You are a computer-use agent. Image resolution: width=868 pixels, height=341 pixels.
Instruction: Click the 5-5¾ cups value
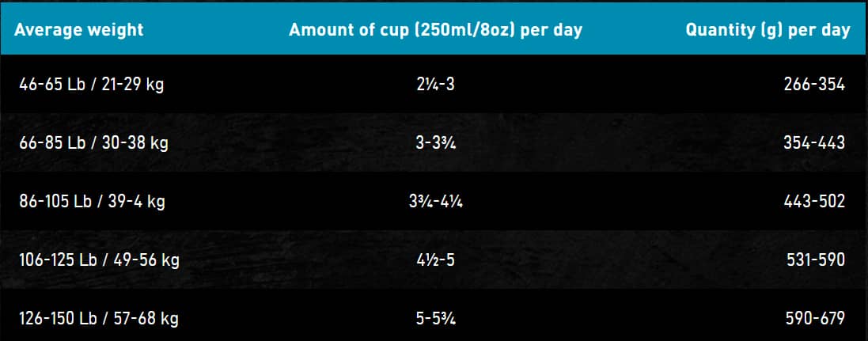(435, 319)
